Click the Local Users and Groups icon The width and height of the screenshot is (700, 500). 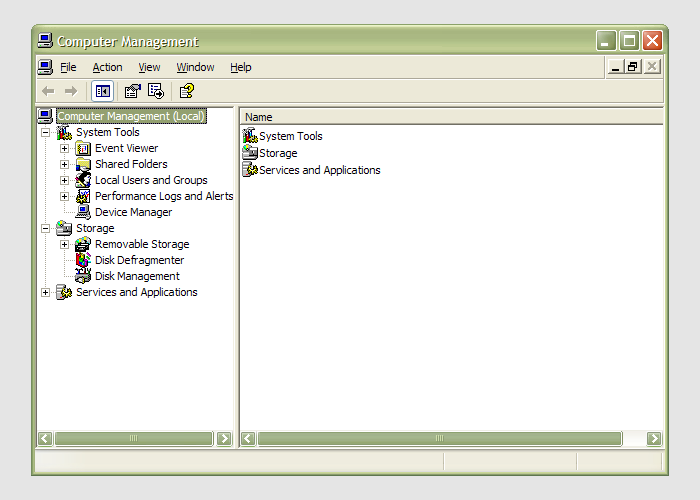point(83,180)
